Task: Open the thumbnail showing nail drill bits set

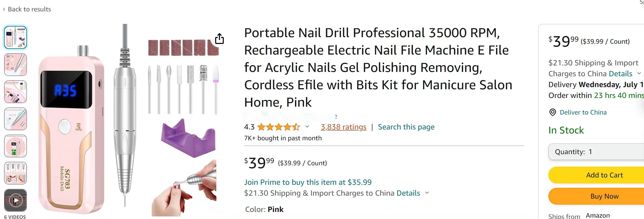Action: tap(15, 173)
